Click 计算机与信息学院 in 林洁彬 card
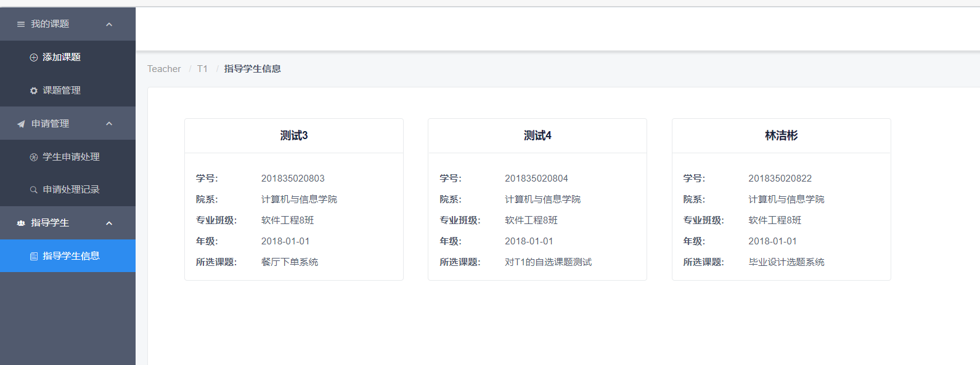This screenshot has width=980, height=365. (786, 199)
